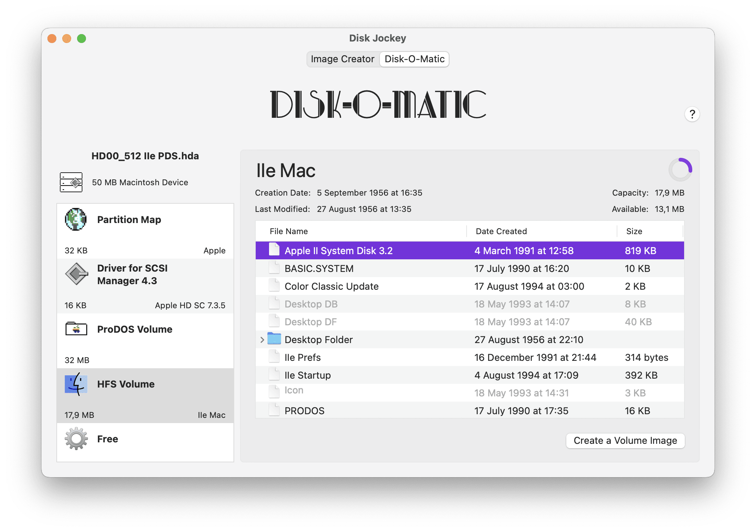Select the Icon file name
756x532 pixels.
point(294,390)
